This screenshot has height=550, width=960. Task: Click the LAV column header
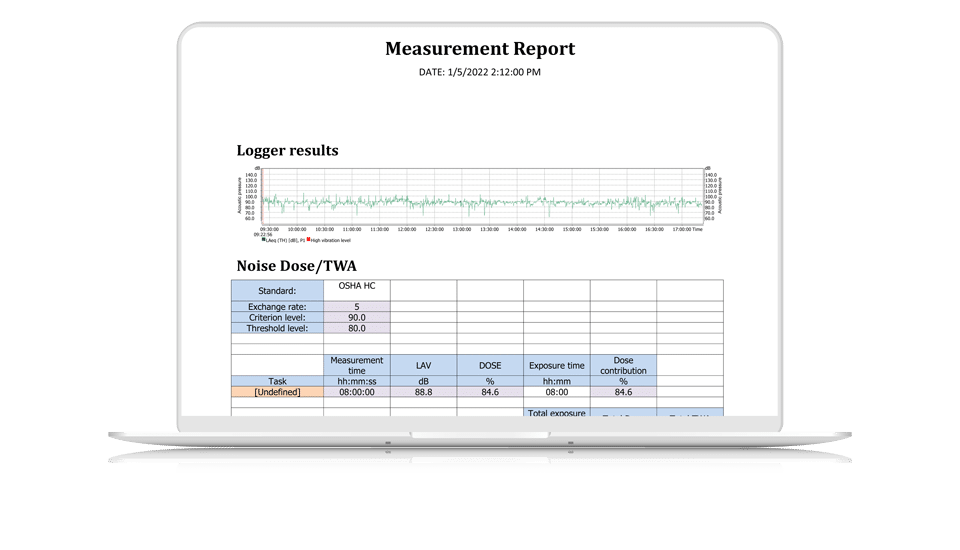(423, 365)
